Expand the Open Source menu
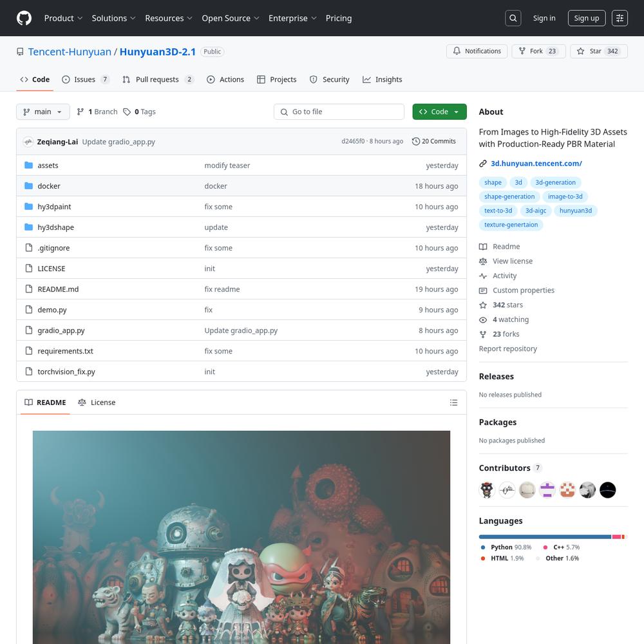Viewport: 644px width, 644px height. click(x=231, y=18)
